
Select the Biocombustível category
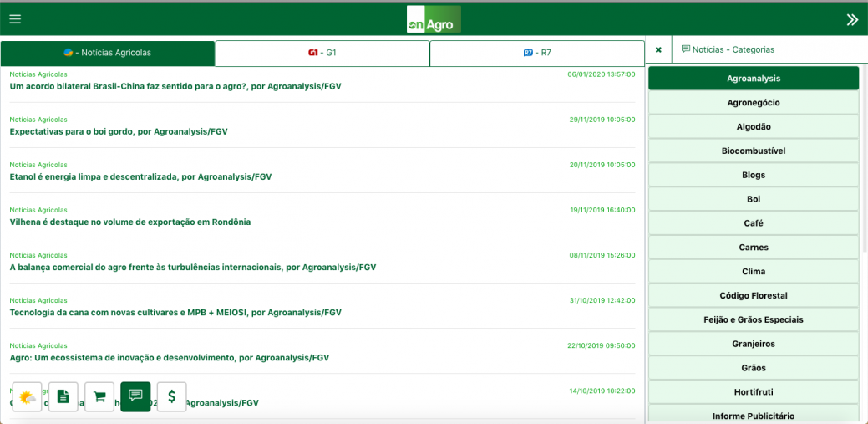click(x=754, y=151)
